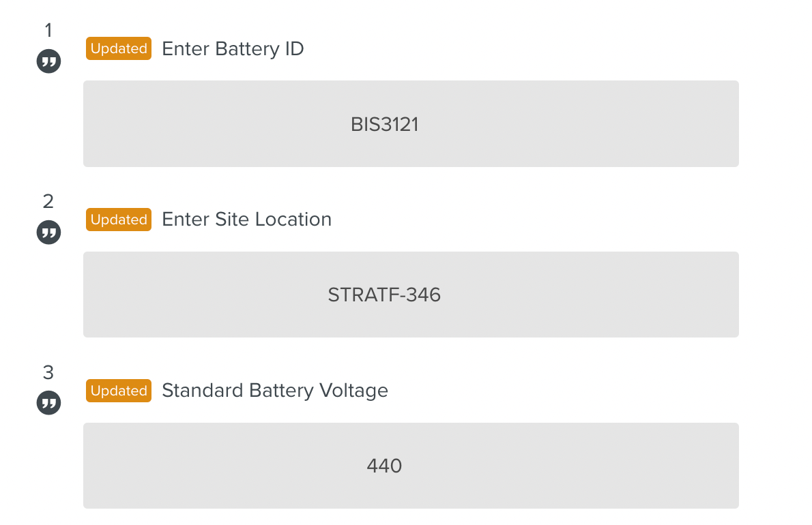Click the Updated badge on Enter Battery ID
The width and height of the screenshot is (812, 525).
click(119, 48)
